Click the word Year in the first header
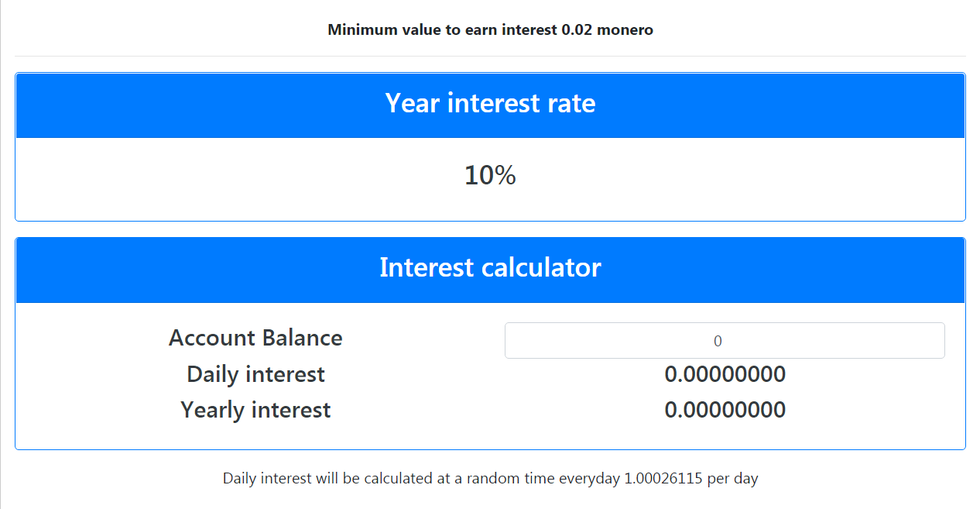Image resolution: width=980 pixels, height=509 pixels. 413,104
